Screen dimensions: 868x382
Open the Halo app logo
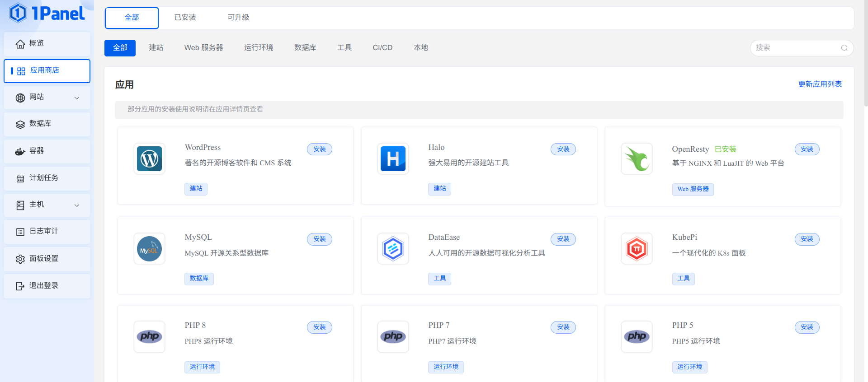393,159
